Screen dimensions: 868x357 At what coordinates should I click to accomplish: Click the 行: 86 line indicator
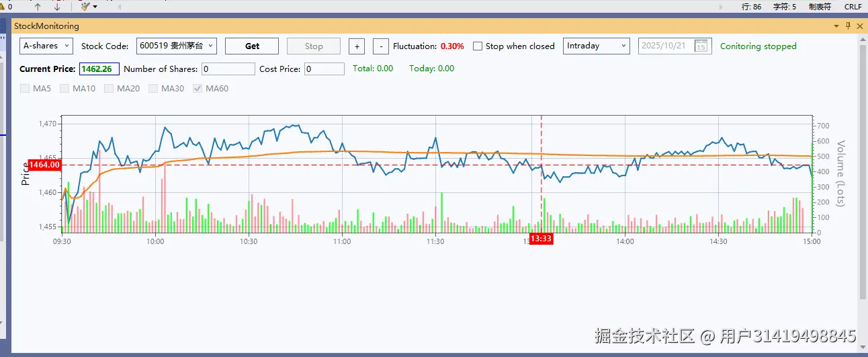point(751,7)
